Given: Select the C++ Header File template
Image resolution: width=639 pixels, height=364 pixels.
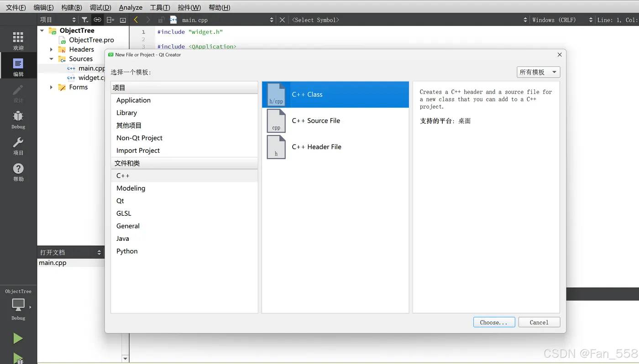Looking at the screenshot, I should pos(335,147).
